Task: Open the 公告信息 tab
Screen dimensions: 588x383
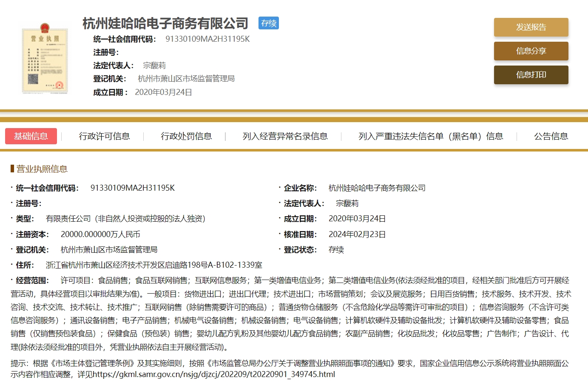Action: 551,136
